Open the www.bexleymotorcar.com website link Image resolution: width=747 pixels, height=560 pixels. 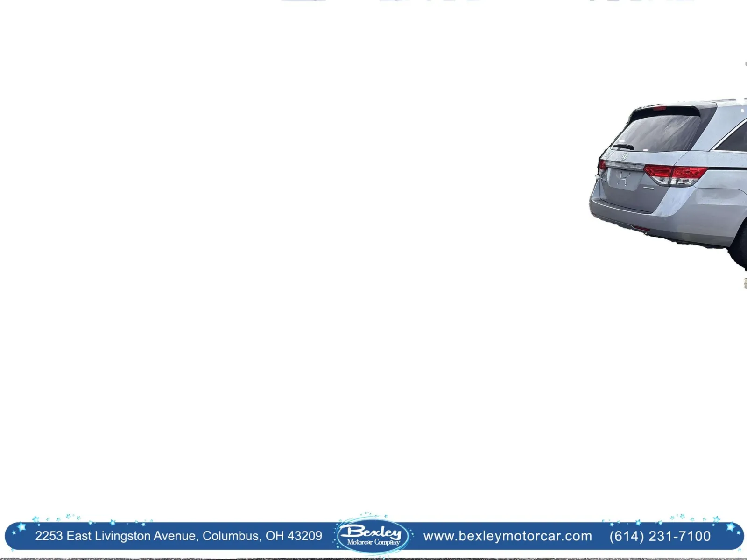point(507,536)
